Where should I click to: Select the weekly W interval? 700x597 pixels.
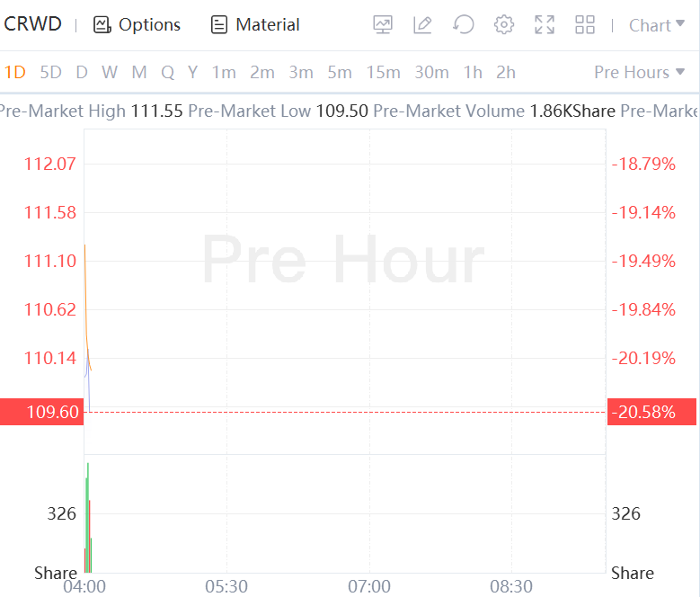(110, 72)
